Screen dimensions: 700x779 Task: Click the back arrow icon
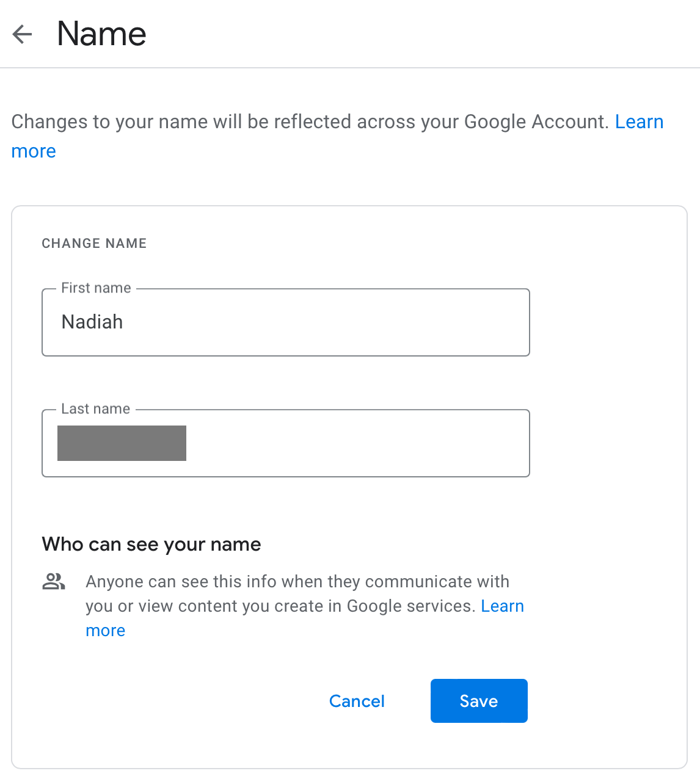click(x=22, y=34)
